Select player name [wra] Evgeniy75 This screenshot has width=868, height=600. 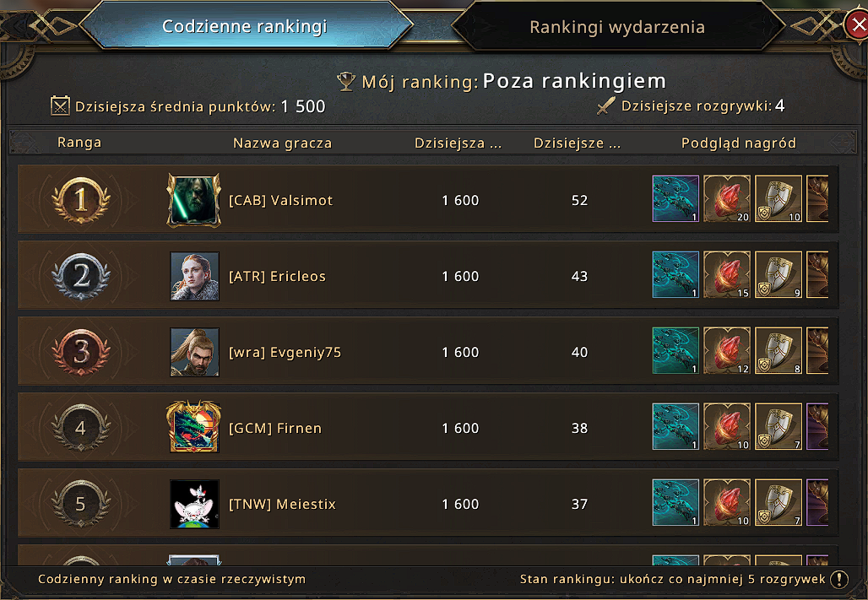click(x=285, y=353)
